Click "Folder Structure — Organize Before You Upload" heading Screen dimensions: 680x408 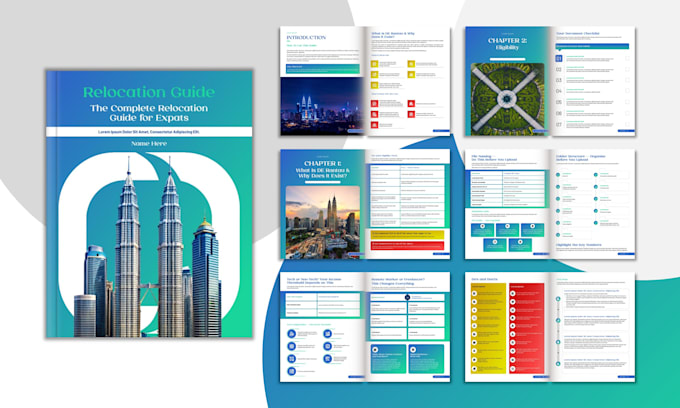[581, 158]
